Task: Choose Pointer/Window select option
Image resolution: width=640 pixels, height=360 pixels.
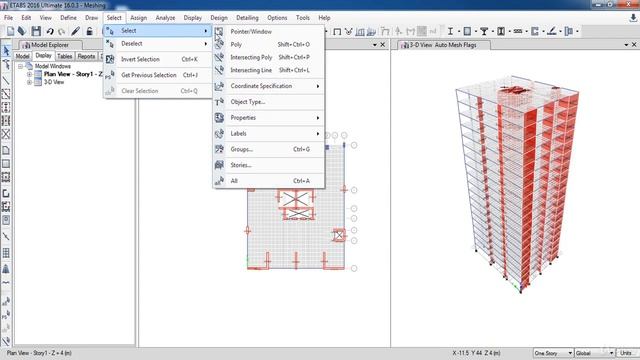Action: point(269,31)
